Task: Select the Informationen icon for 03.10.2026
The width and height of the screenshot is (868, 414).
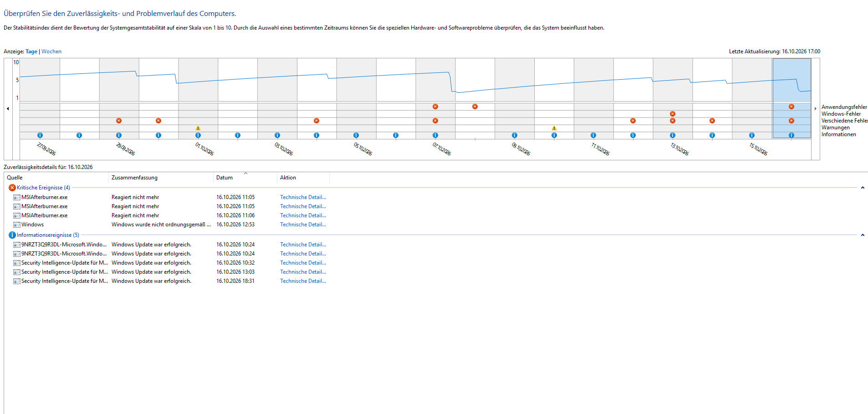Action: (x=277, y=135)
